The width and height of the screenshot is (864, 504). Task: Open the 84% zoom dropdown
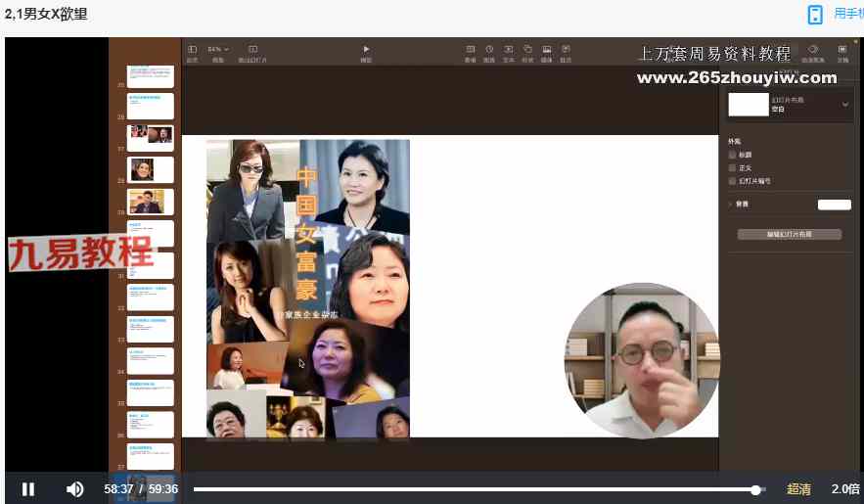click(218, 49)
